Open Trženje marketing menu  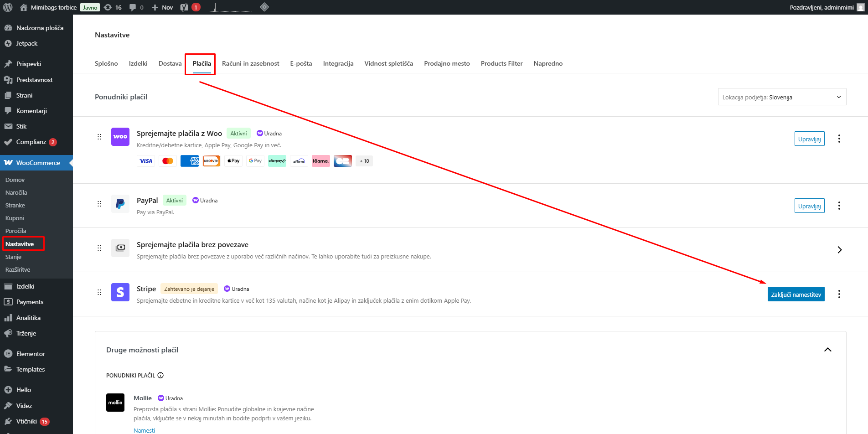click(36, 333)
